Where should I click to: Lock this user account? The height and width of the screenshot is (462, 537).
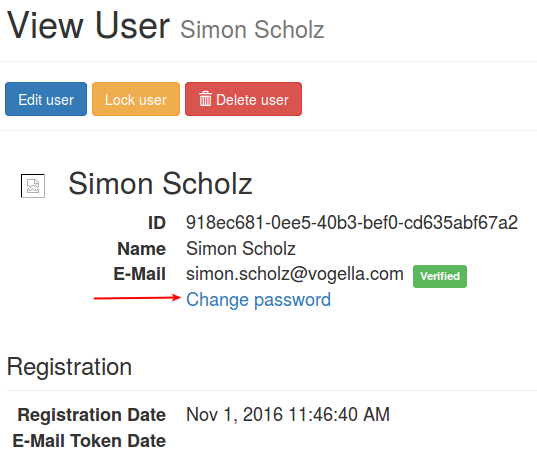pyautogui.click(x=136, y=99)
